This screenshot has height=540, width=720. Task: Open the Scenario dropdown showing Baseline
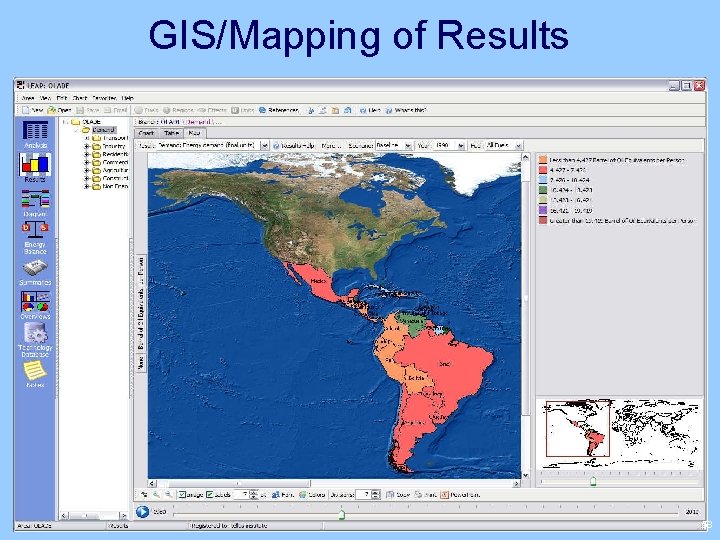(408, 145)
